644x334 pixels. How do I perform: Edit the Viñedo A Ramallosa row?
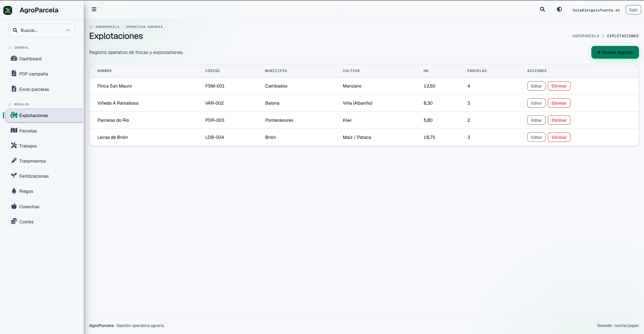[536, 103]
